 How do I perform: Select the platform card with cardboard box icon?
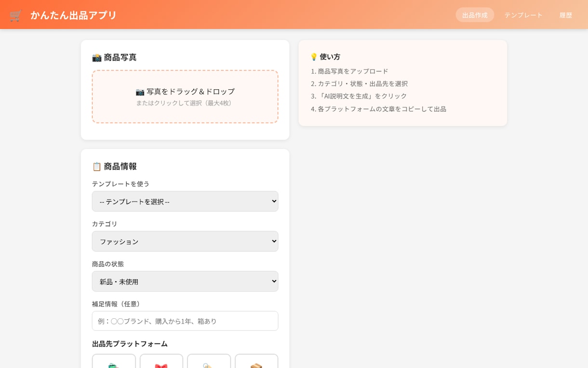click(x=256, y=361)
